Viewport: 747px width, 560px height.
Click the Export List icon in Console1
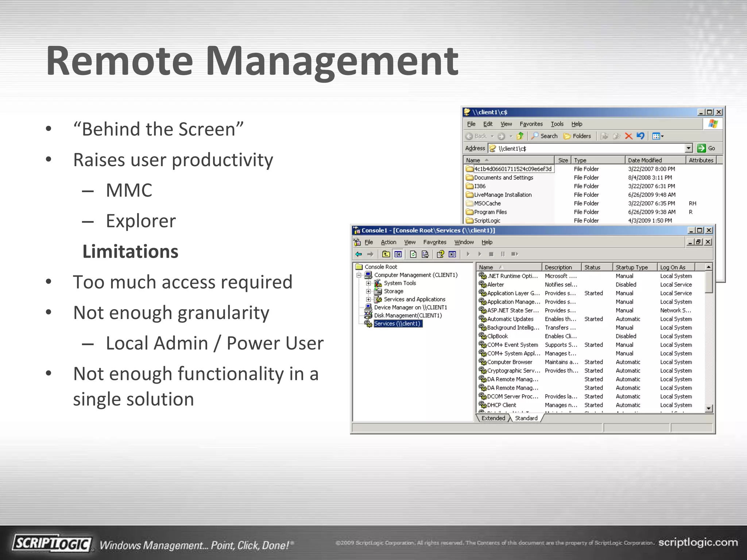(x=425, y=254)
